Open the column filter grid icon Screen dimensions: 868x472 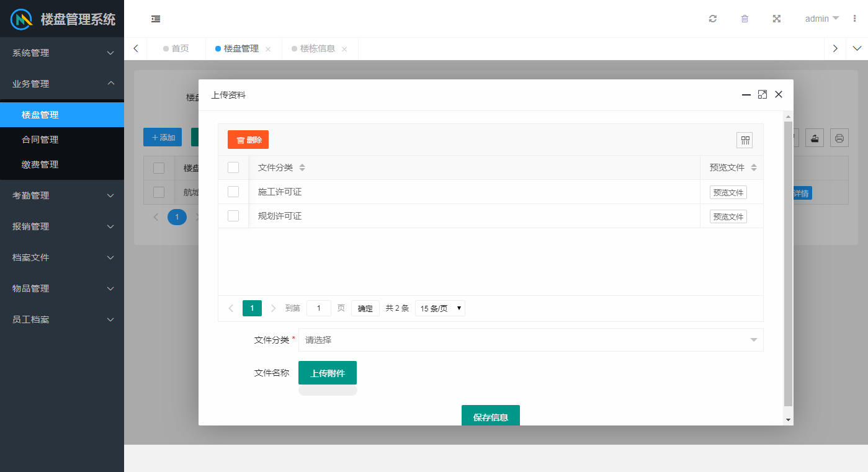tap(744, 140)
